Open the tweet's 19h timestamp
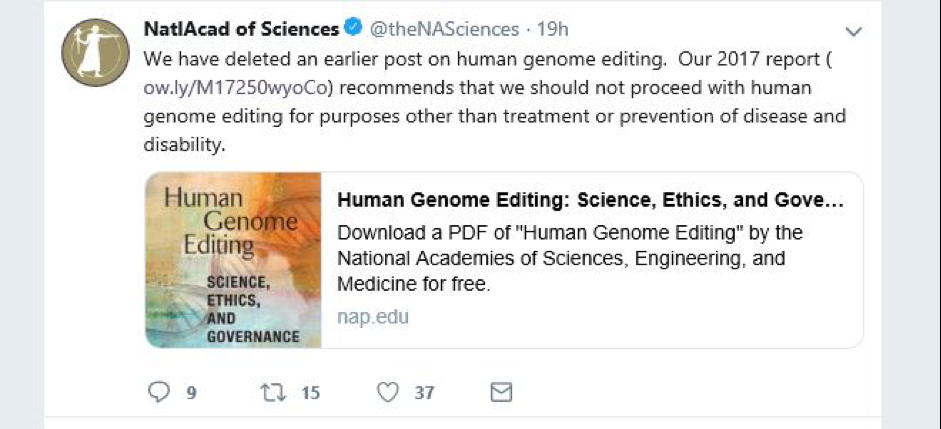The width and height of the screenshot is (941, 429). (x=551, y=29)
